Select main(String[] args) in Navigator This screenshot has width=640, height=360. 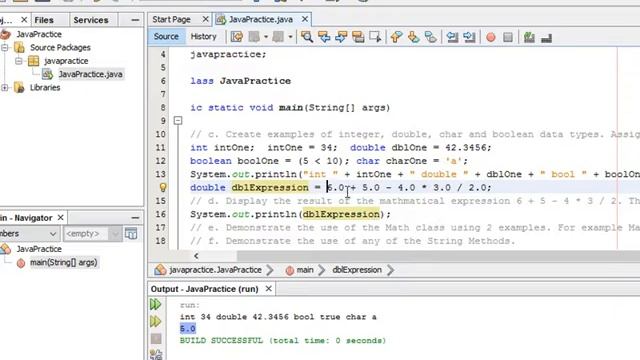(x=63, y=262)
